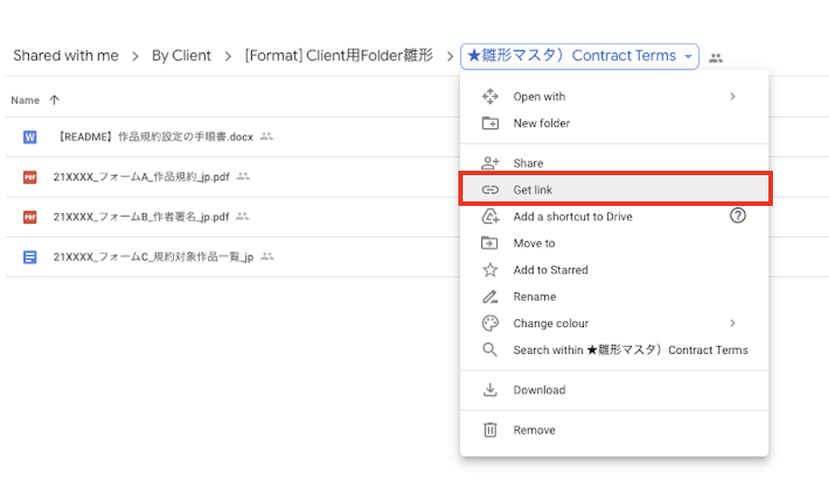
Task: Choose Move to menu entry
Action: (614, 243)
